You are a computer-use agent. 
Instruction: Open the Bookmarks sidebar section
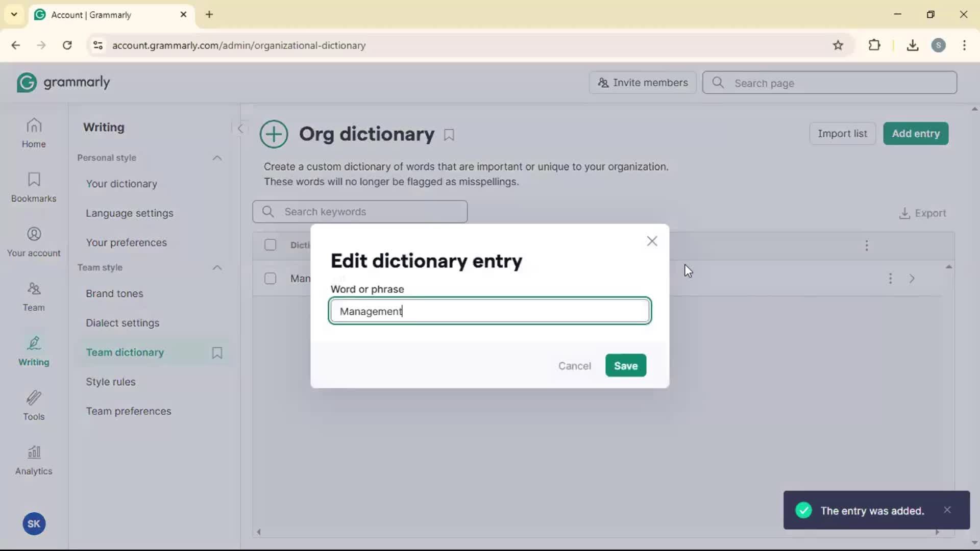pyautogui.click(x=34, y=187)
